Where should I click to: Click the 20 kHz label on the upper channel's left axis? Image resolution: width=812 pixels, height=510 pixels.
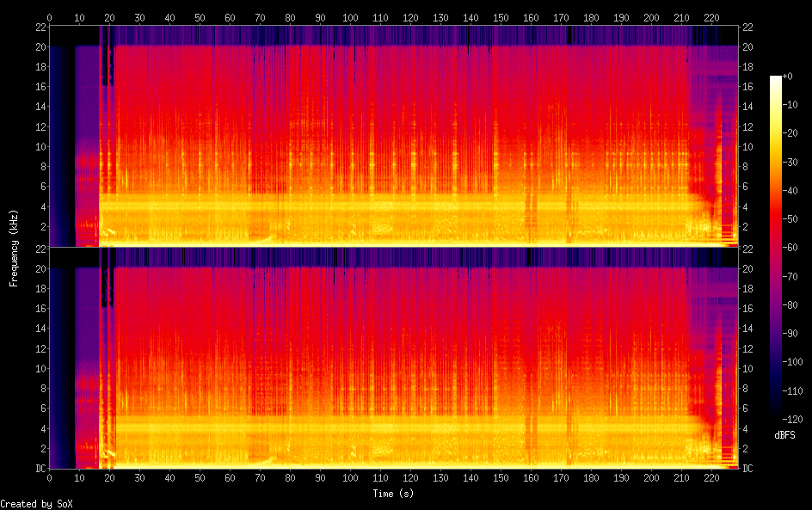[x=40, y=47]
